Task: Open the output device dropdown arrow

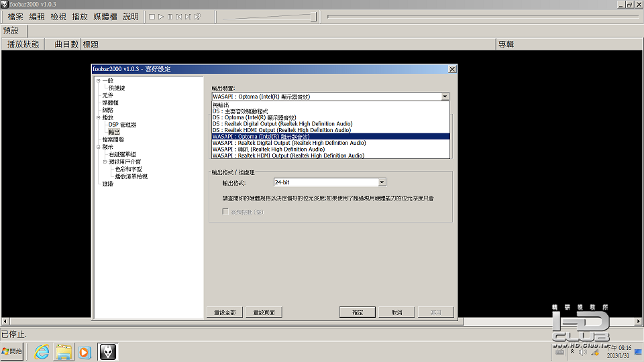Action: 445,97
